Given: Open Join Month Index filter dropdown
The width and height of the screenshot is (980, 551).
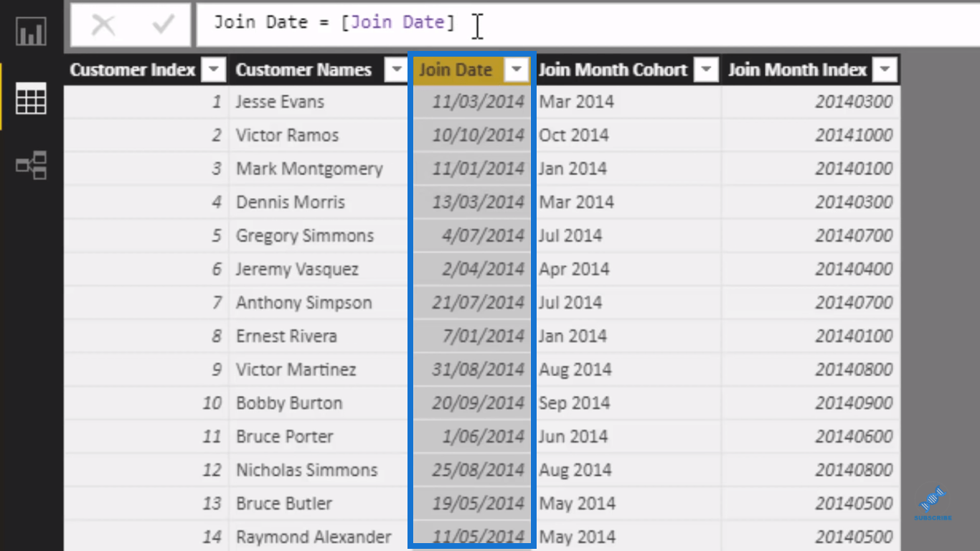Looking at the screenshot, I should [885, 70].
